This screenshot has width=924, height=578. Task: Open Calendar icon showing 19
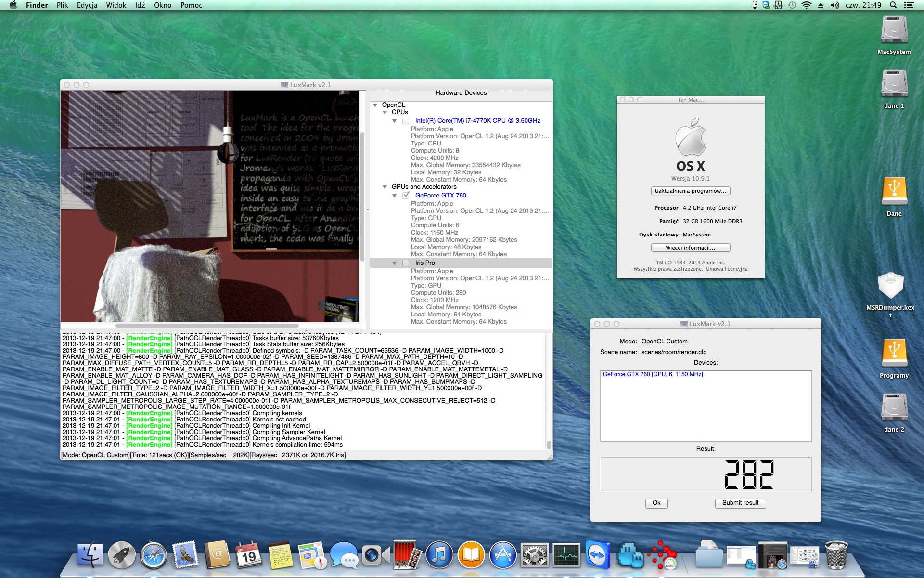click(x=249, y=555)
